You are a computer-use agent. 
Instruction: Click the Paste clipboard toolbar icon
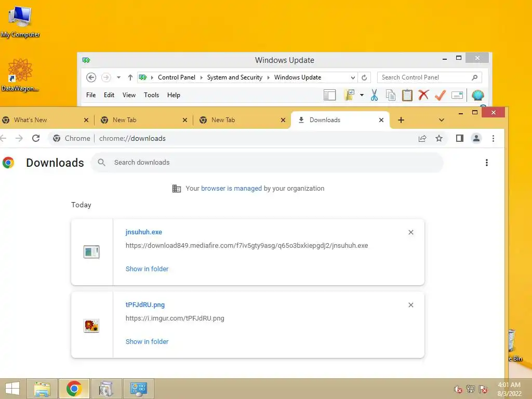(x=407, y=96)
